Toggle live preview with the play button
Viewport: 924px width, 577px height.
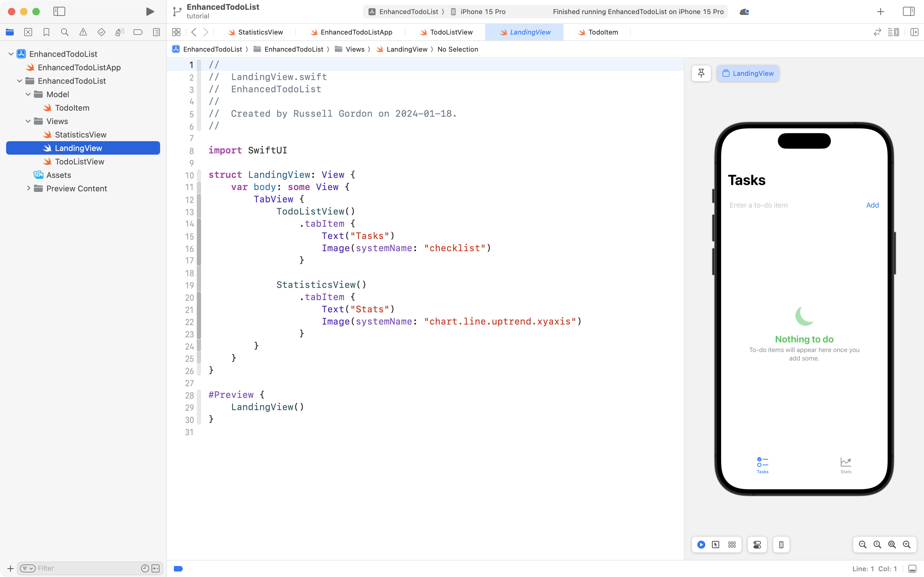701,545
